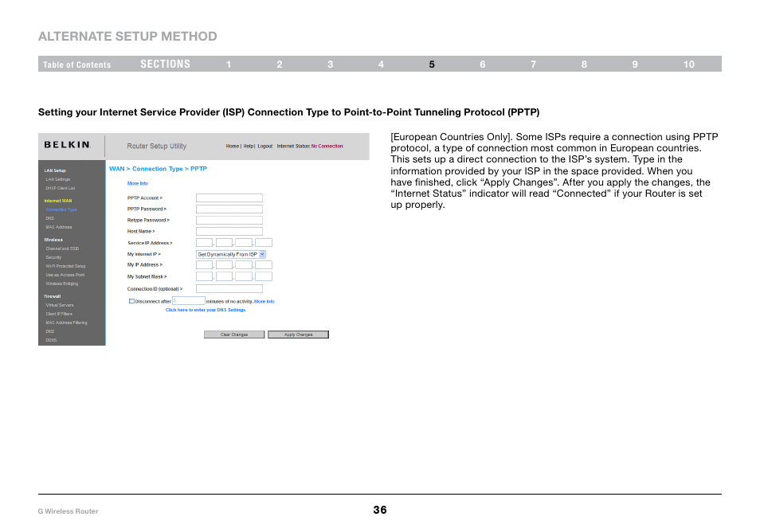Open More Info link below WAN heading
The width and height of the screenshot is (760, 532).
[137, 184]
